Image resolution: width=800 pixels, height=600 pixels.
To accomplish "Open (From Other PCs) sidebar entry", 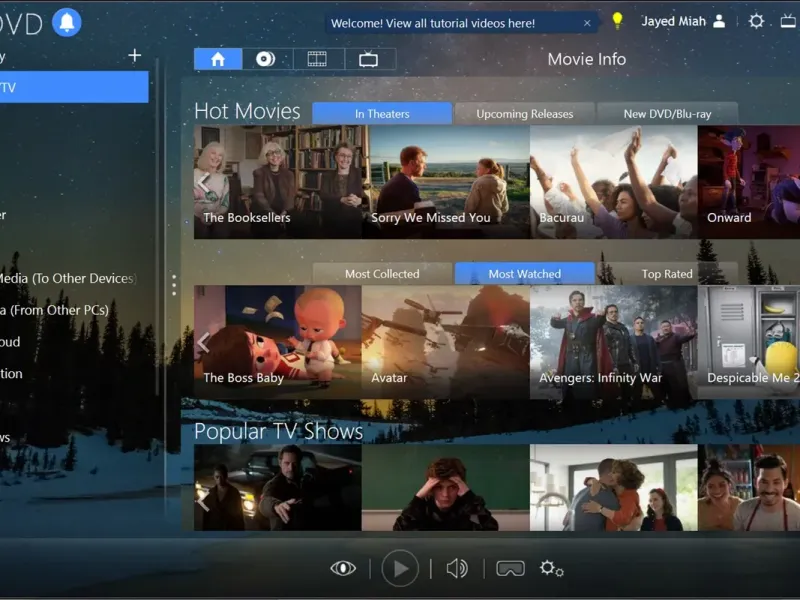I will pyautogui.click(x=55, y=310).
